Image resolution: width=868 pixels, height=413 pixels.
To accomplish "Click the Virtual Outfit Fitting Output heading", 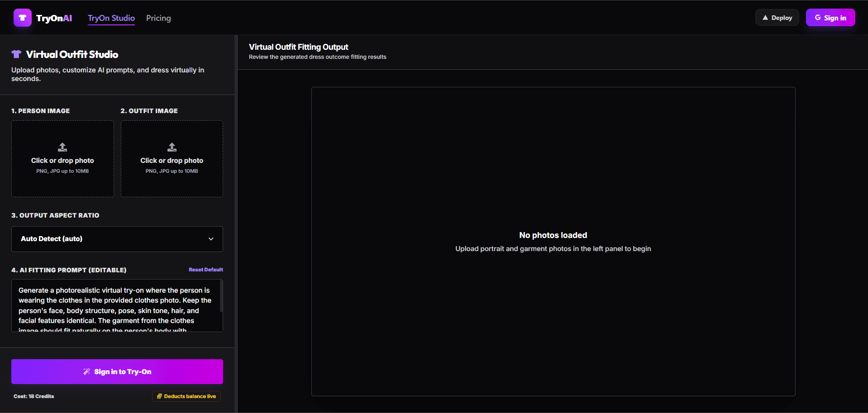I will [x=299, y=47].
